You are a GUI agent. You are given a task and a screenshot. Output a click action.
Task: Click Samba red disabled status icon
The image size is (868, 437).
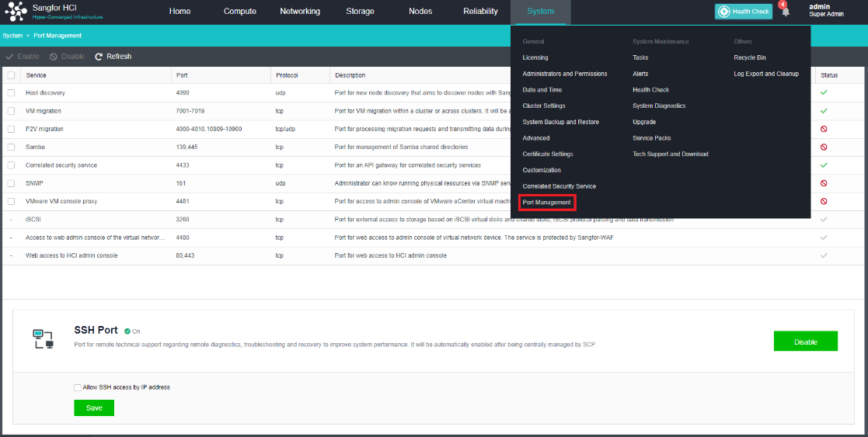tap(824, 147)
